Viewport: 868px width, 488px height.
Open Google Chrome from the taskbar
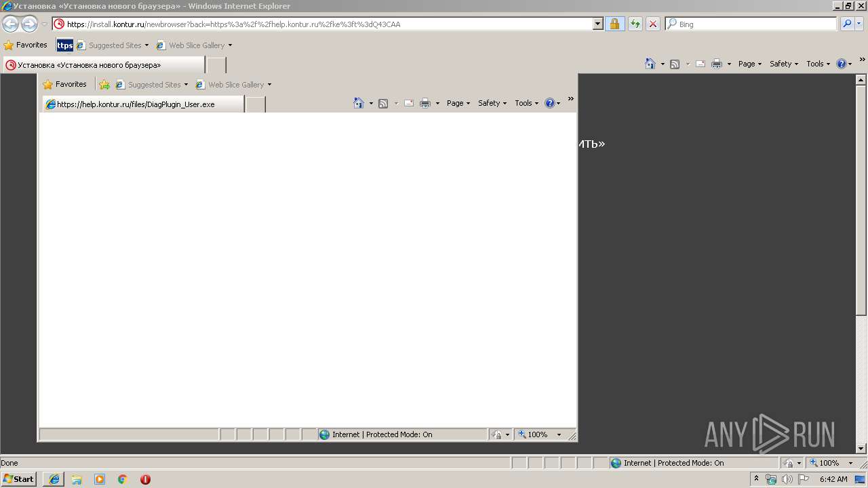click(123, 479)
